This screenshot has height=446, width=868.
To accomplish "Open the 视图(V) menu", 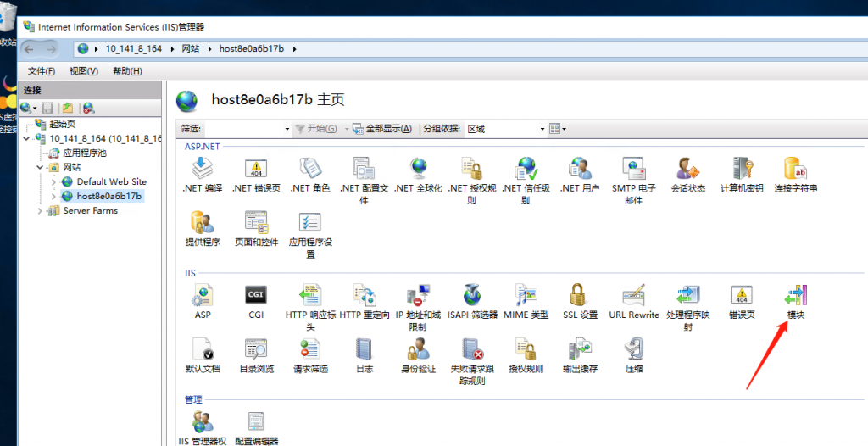I will click(x=84, y=71).
